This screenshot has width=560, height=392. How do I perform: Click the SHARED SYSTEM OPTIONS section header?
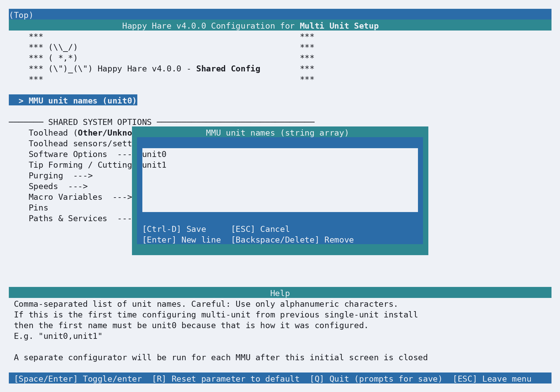[100, 122]
